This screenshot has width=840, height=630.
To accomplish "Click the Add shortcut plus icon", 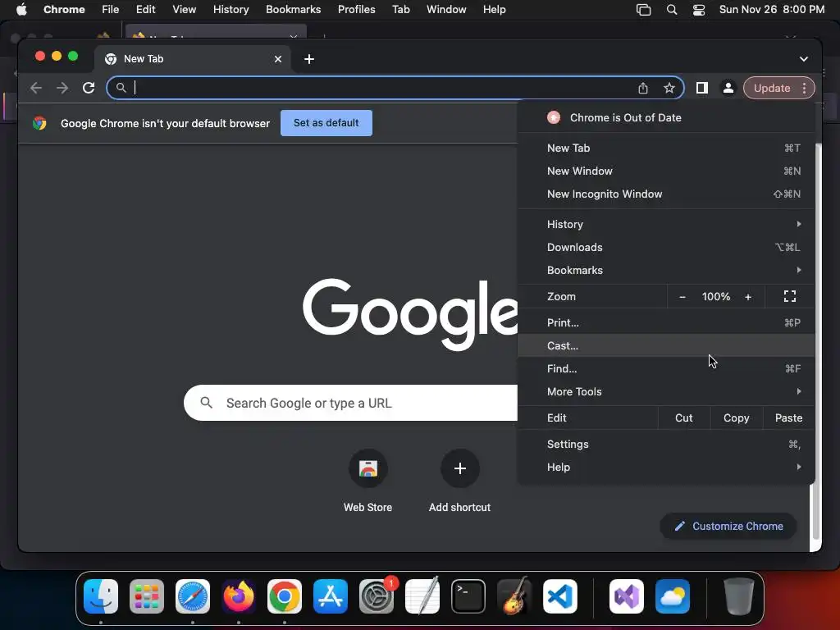I will [459, 468].
